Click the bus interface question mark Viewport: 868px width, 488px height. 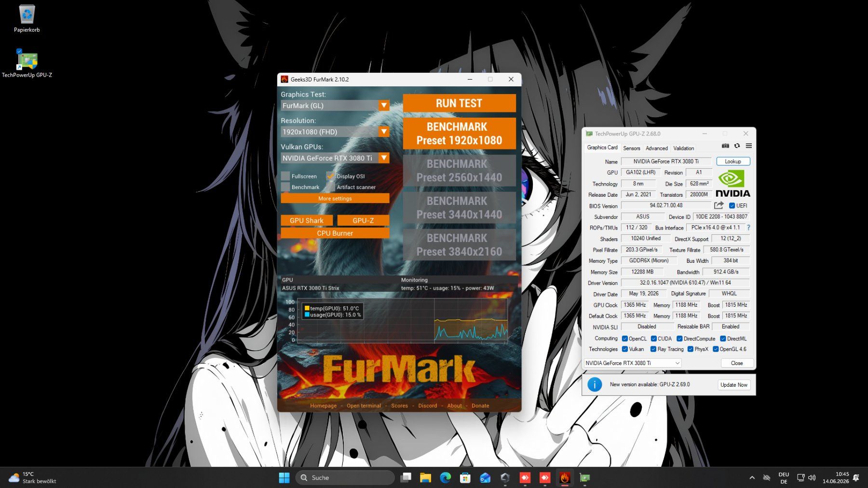point(748,228)
